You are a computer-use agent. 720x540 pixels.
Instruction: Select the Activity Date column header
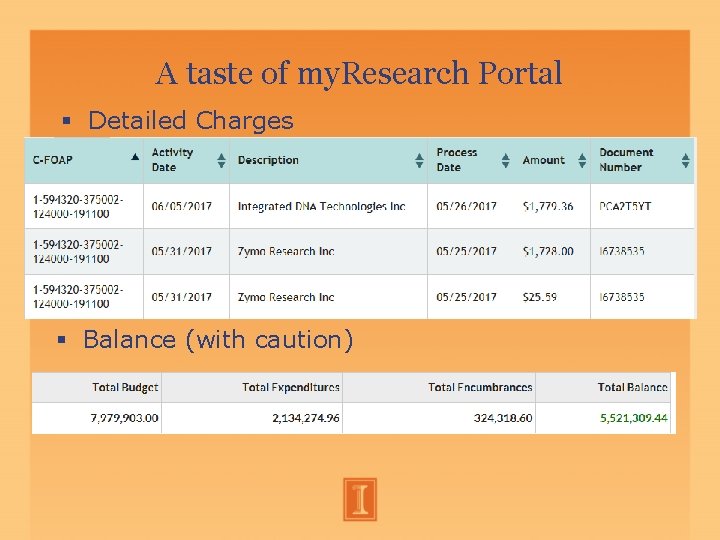tap(186, 160)
